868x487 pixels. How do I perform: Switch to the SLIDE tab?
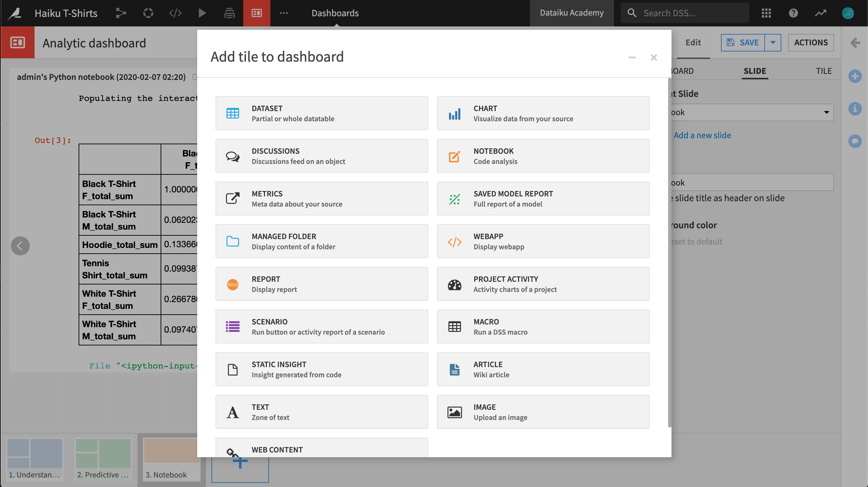click(755, 71)
